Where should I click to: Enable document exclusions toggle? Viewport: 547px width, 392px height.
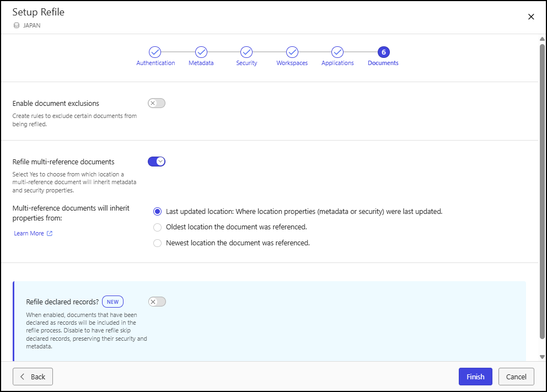(156, 103)
